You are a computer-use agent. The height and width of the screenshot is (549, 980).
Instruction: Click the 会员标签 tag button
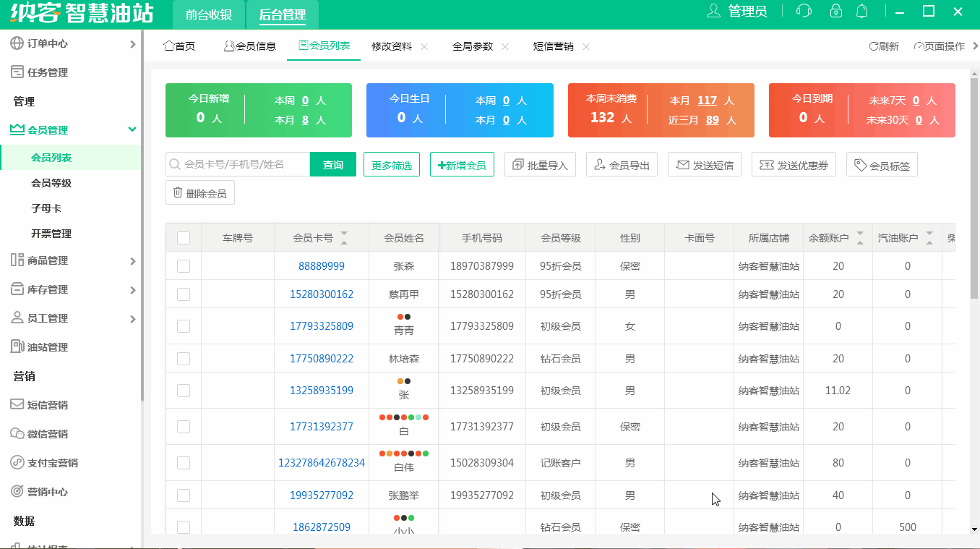(x=881, y=165)
